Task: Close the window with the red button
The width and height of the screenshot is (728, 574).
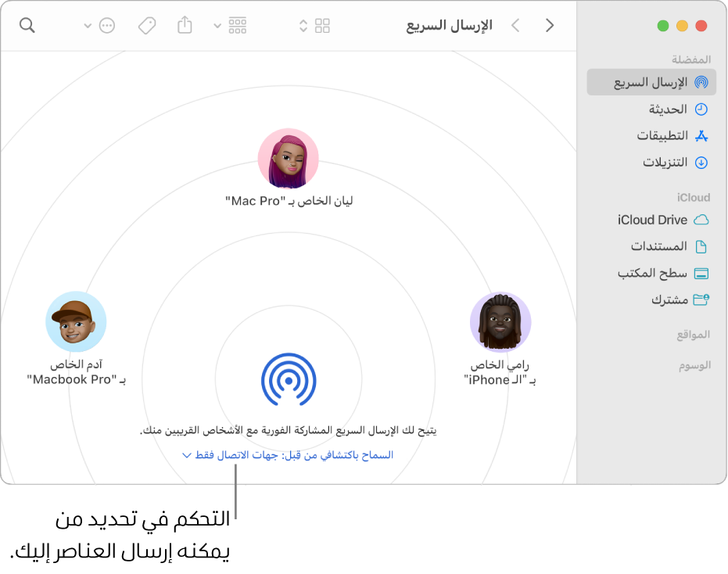Action: [x=701, y=26]
